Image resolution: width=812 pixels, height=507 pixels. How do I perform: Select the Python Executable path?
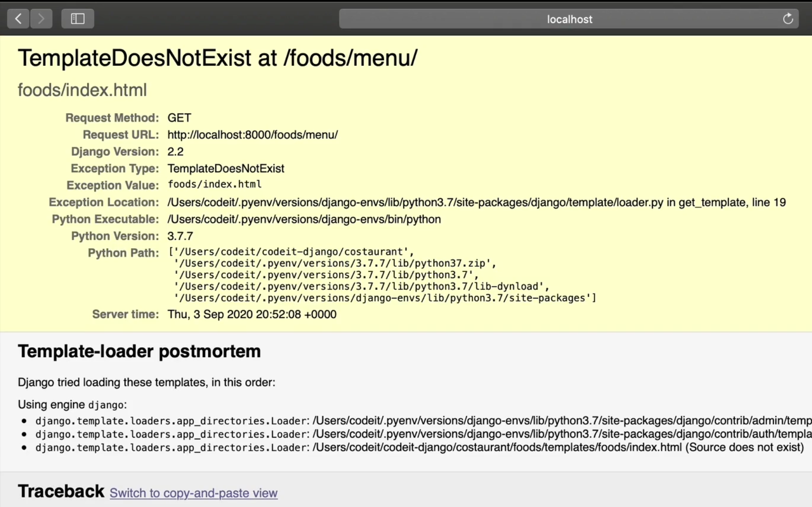pyautogui.click(x=304, y=219)
